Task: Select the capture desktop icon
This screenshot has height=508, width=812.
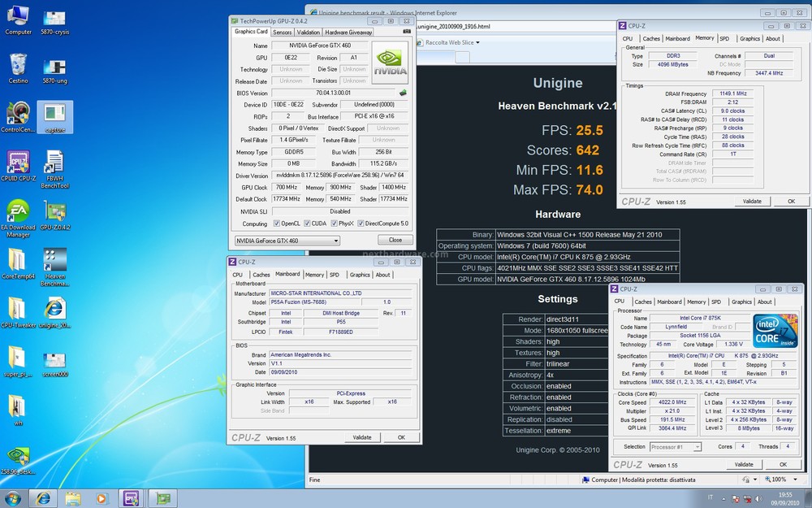Action: point(55,117)
